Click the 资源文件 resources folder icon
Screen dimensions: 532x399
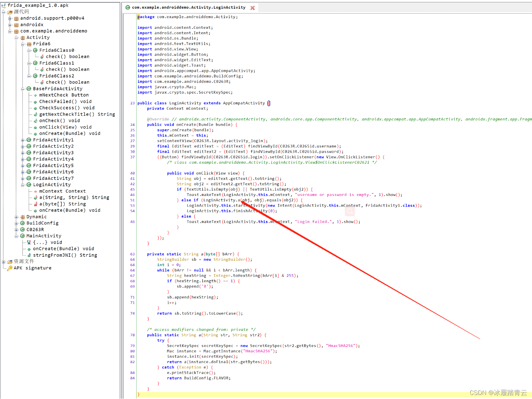click(10, 261)
